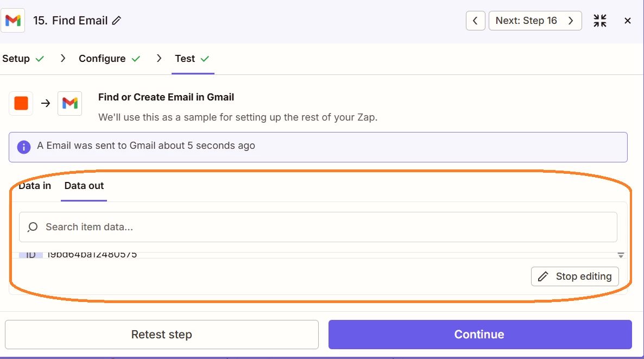The height and width of the screenshot is (359, 644).
Task: Switch to the Data in tab
Action: (35, 186)
